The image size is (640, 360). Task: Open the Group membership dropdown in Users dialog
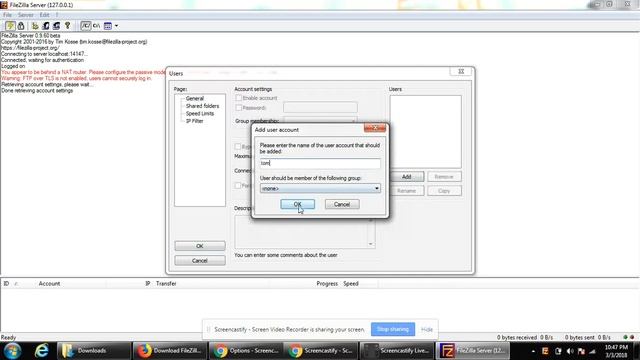(320, 120)
